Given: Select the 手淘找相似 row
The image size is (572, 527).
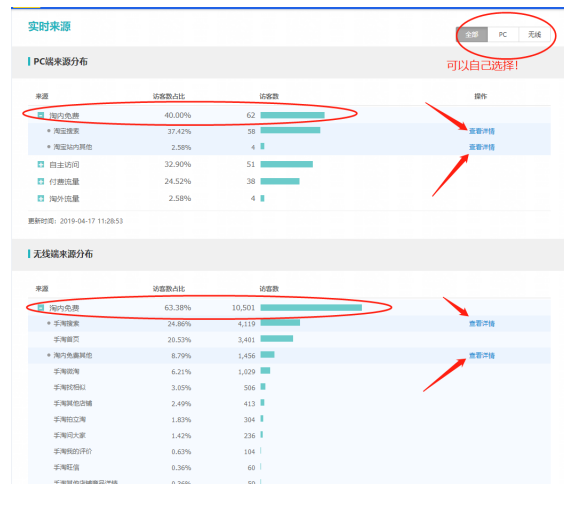Looking at the screenshot, I should click(289, 387).
